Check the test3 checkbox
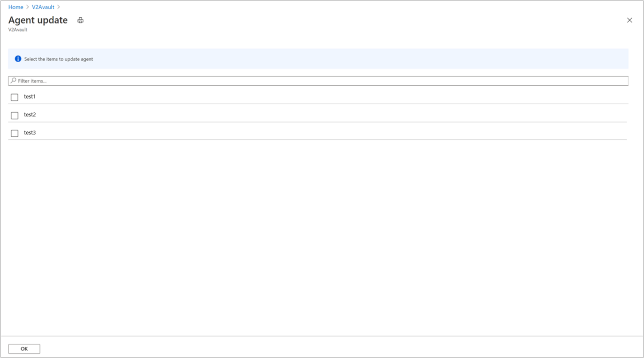 [x=14, y=133]
